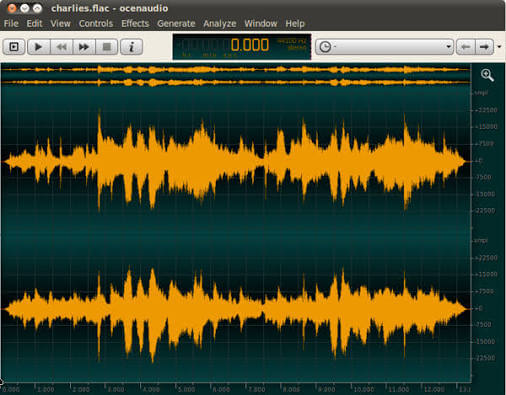Click the +15000 label on upper amplitude scale
The width and height of the screenshot is (506, 395).
point(486,127)
